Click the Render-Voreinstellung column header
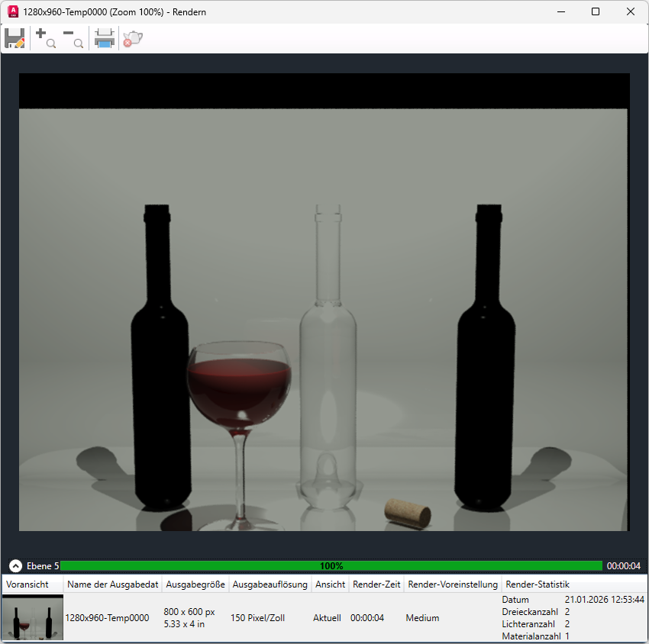This screenshot has height=644, width=649. click(x=453, y=584)
